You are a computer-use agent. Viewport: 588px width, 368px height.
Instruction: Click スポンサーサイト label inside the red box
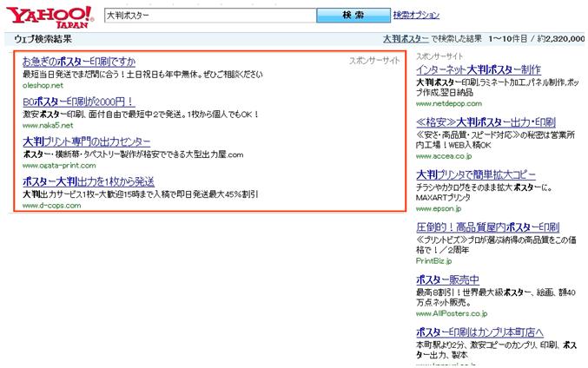point(374,61)
